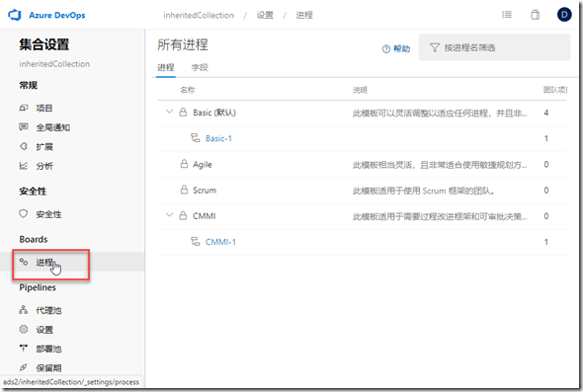This screenshot has height=392, width=583.
Task: Click the 团队项目 column header
Action: (555, 90)
